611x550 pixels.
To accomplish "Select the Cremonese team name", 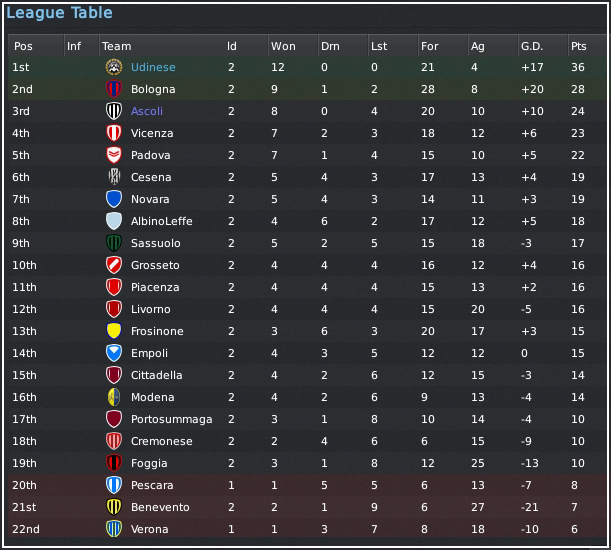I will pyautogui.click(x=162, y=441).
